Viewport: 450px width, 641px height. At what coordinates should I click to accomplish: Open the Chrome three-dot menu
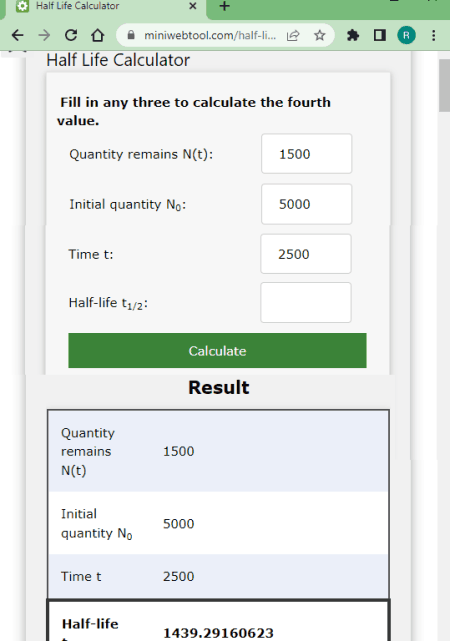pyautogui.click(x=434, y=36)
